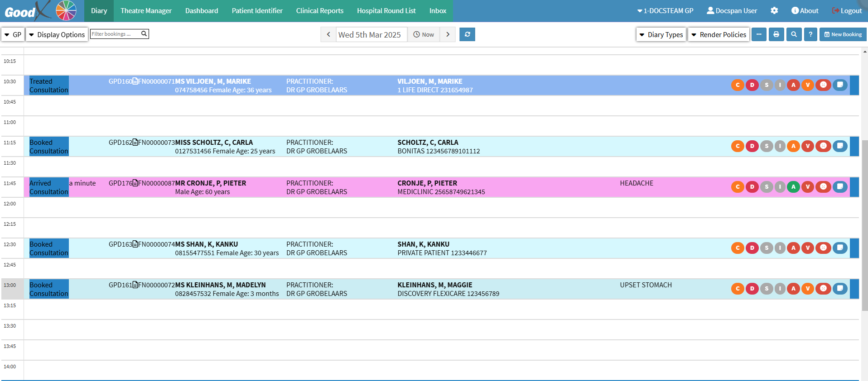Open the settings gear in header
Screen dimensions: 868x381
point(774,10)
